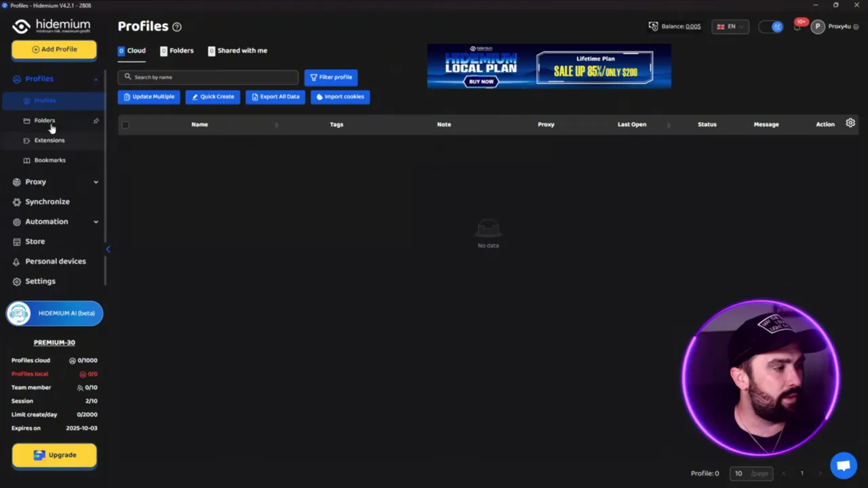868x488 pixels.
Task: Click the Upgrade button
Action: (x=54, y=455)
